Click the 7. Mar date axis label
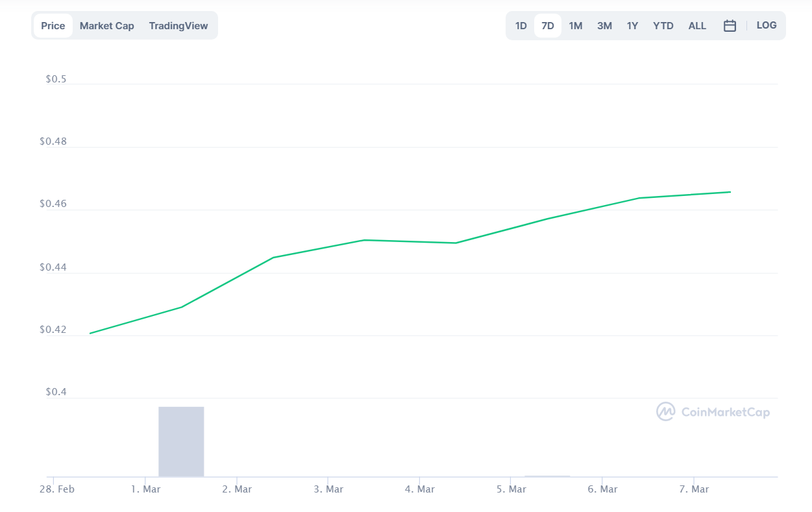Viewport: 812px width, 512px height. pos(694,489)
